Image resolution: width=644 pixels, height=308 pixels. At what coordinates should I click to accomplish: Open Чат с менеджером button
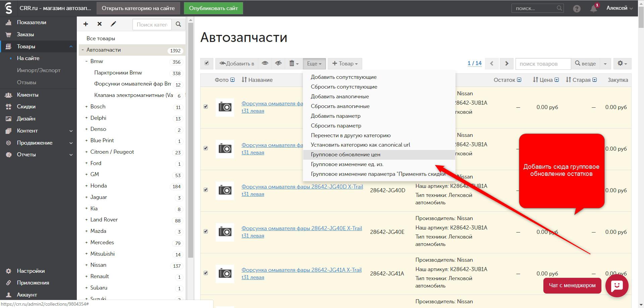[x=572, y=286]
